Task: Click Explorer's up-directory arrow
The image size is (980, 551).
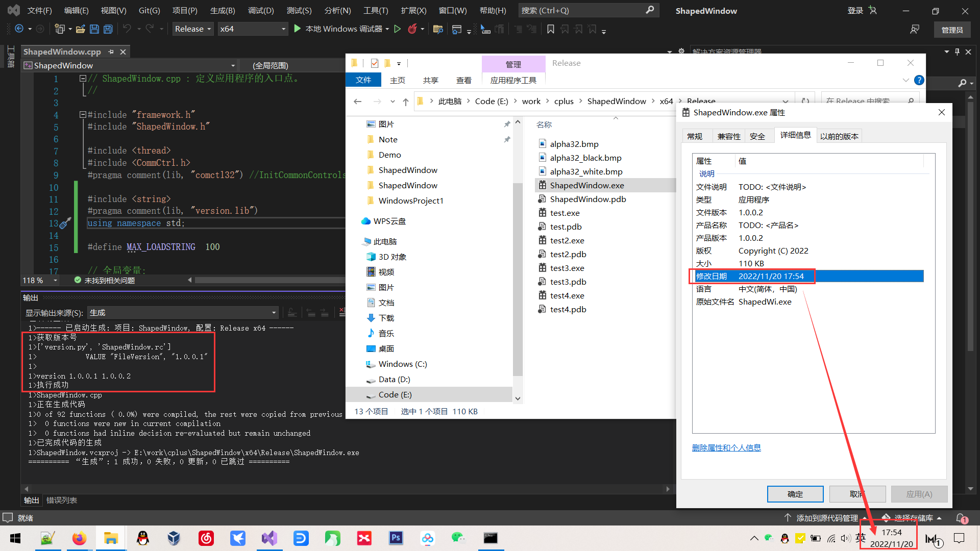Action: point(405,102)
